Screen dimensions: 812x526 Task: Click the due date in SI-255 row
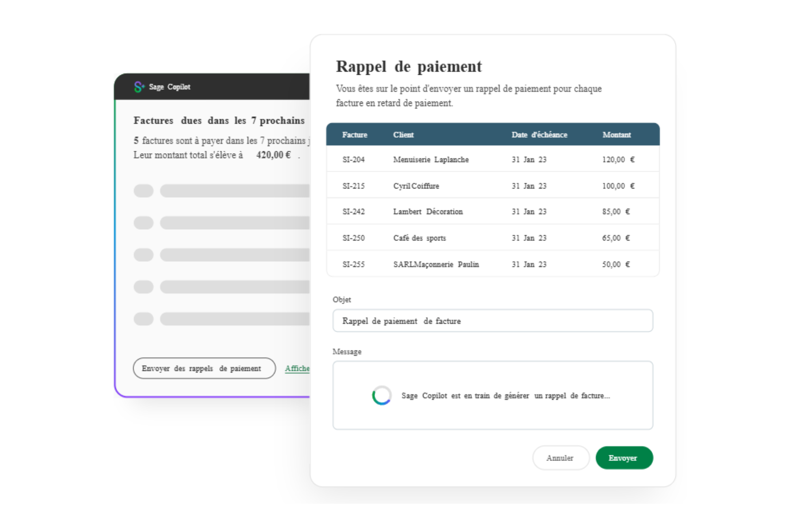click(529, 264)
